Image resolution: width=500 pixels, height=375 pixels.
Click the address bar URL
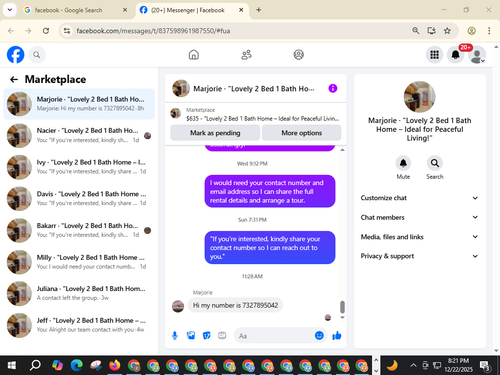153,31
